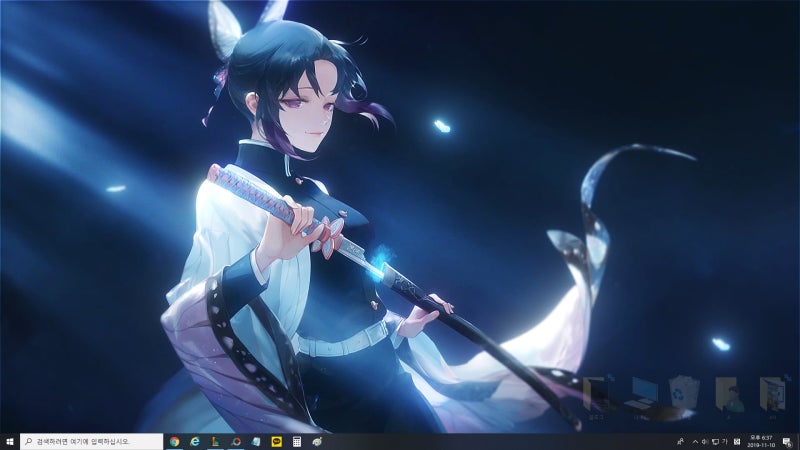Select the user folder desktop icon
This screenshot has height=450, width=800.
point(729,397)
